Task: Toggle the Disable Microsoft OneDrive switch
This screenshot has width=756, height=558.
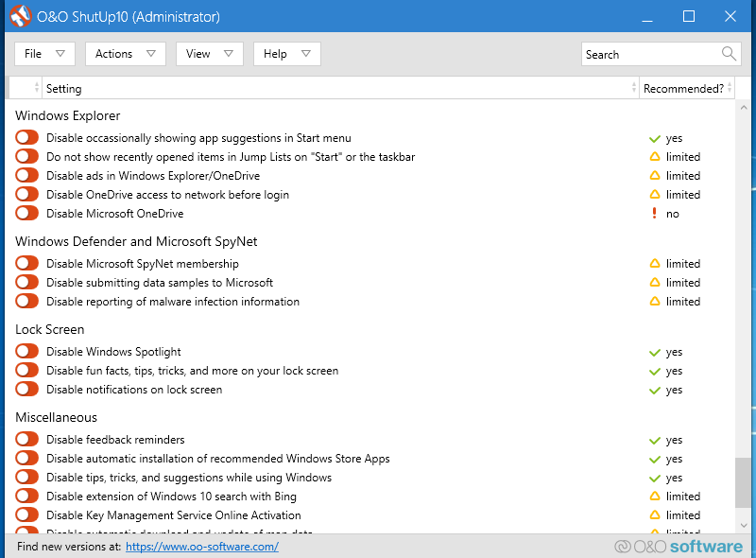Action: click(x=27, y=213)
